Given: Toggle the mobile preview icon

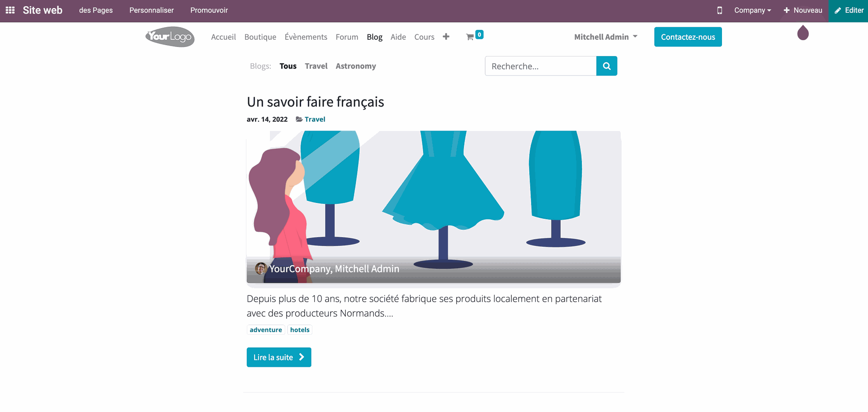Looking at the screenshot, I should pyautogui.click(x=719, y=10).
